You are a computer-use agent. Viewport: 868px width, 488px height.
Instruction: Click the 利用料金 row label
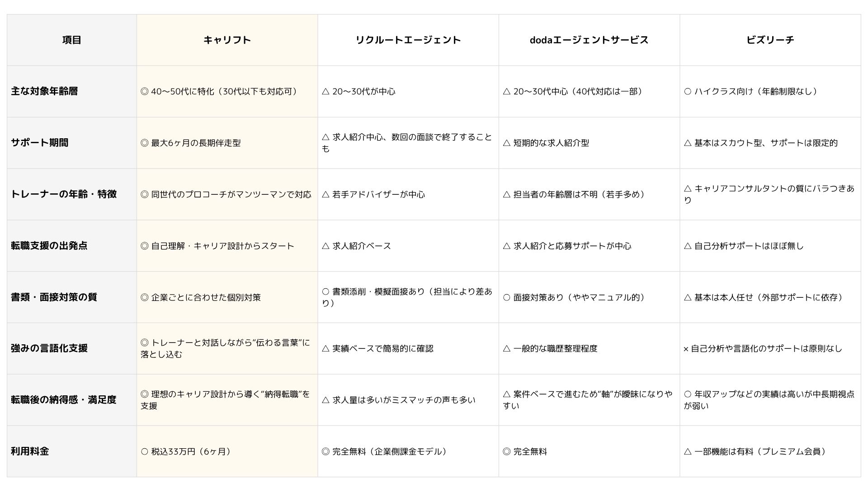(72, 451)
